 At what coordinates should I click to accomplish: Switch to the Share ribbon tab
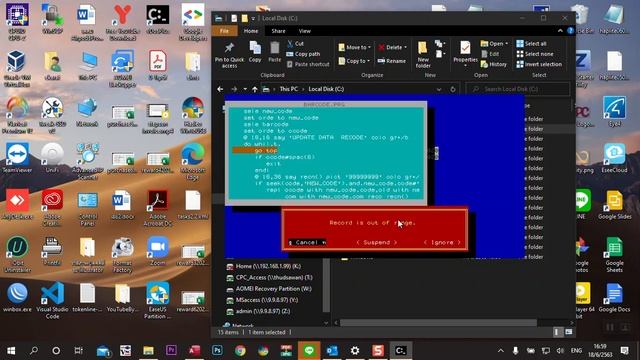click(x=278, y=31)
